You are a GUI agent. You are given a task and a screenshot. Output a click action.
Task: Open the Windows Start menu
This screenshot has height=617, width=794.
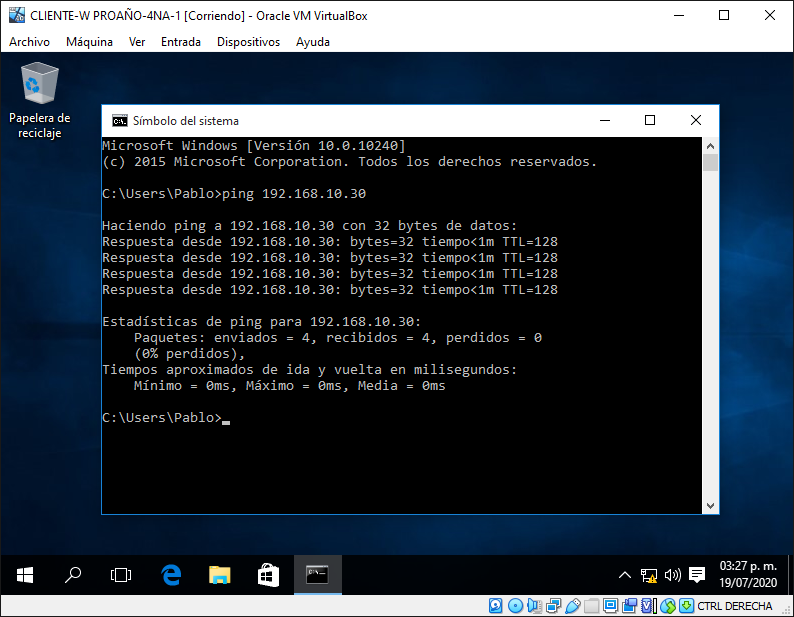click(25, 575)
